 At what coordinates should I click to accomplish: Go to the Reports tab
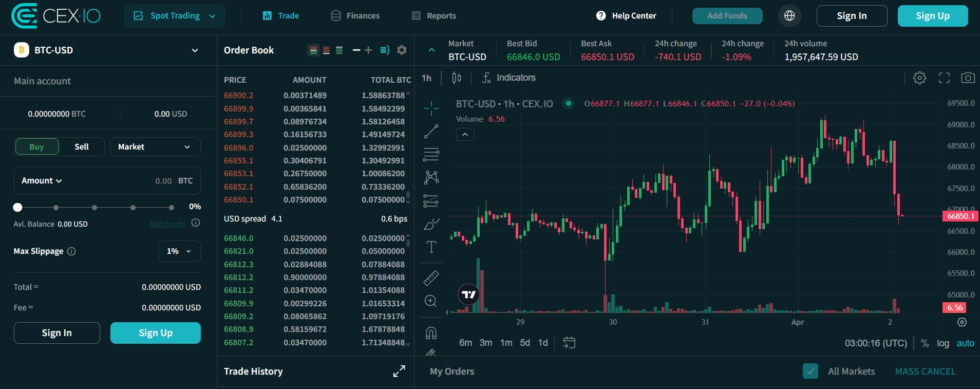pos(434,16)
